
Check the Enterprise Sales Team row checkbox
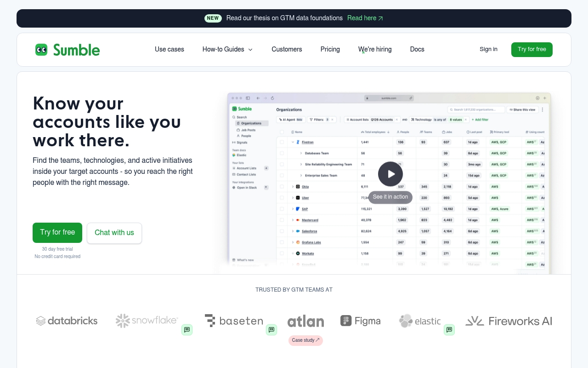pyautogui.click(x=282, y=175)
